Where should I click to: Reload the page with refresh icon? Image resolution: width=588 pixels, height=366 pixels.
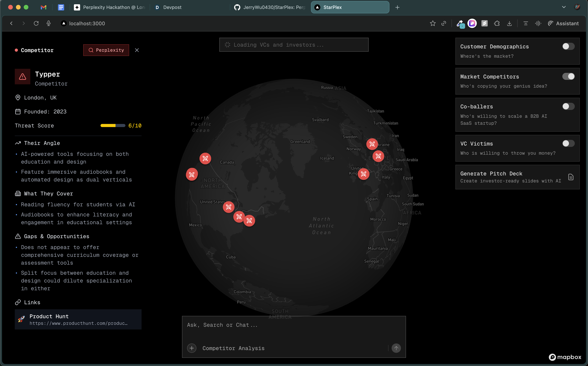point(36,23)
